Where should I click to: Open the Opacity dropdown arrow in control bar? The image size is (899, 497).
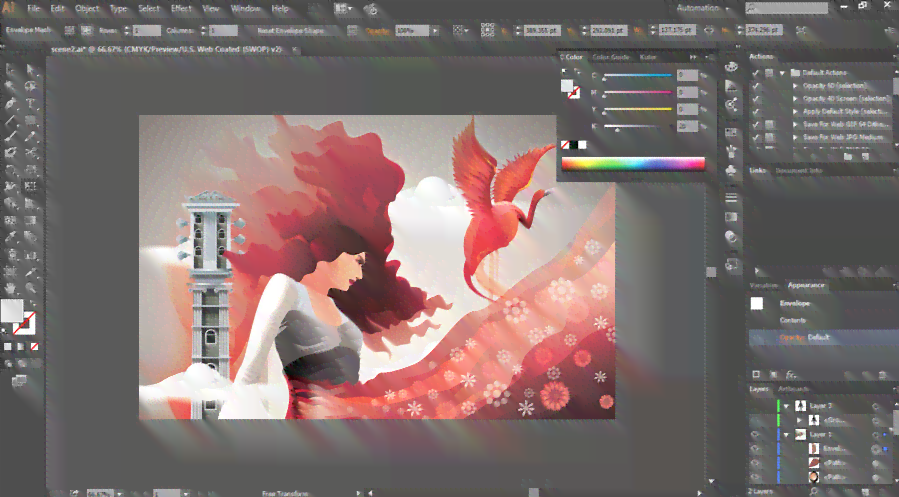click(x=435, y=31)
